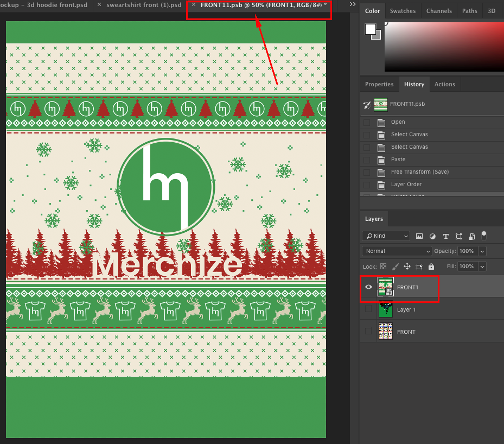This screenshot has height=444, width=504.
Task: Set history brush source for Paste state
Action: [x=367, y=160]
